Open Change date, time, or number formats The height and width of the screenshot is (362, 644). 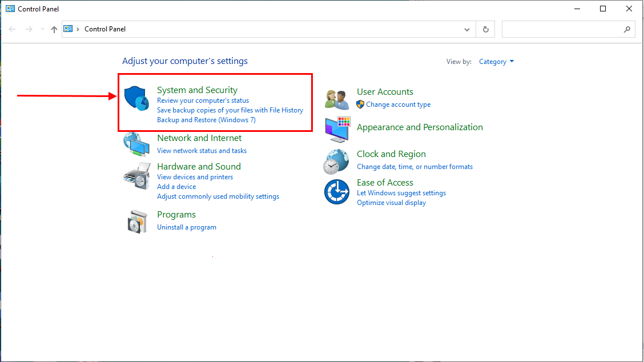pyautogui.click(x=415, y=167)
